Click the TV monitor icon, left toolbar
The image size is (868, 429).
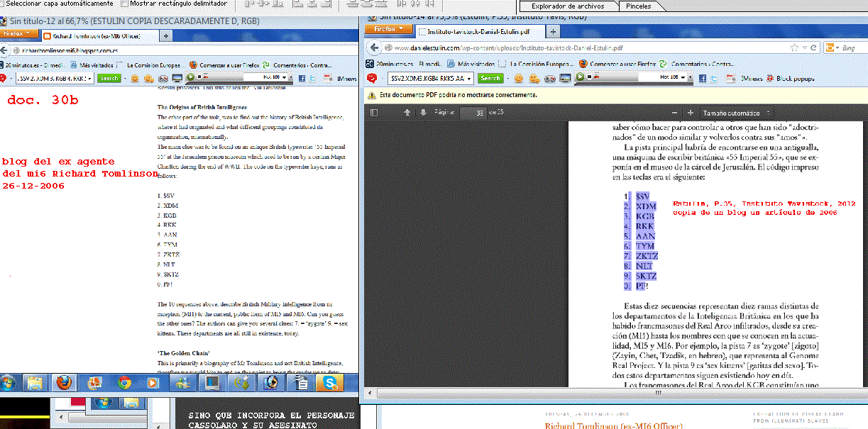[x=177, y=78]
